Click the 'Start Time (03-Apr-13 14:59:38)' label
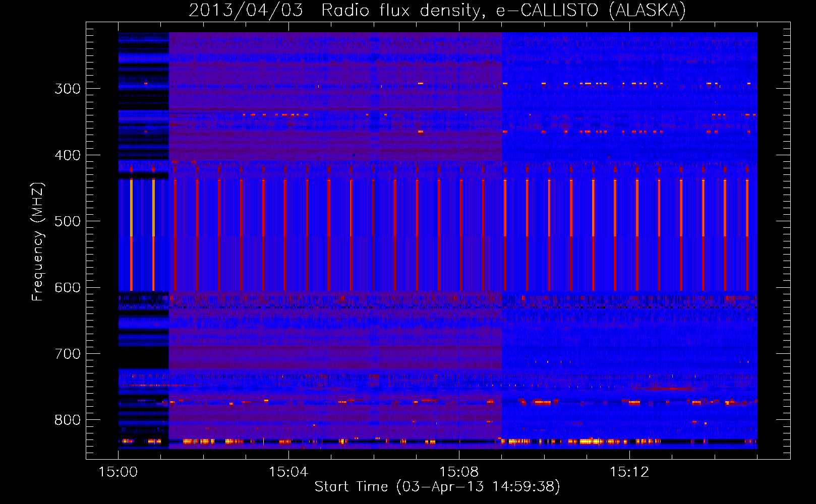This screenshot has height=504, width=816. (x=437, y=487)
